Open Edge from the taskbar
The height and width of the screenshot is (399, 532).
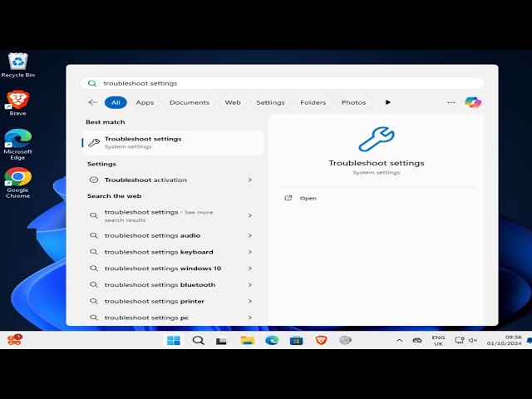pyautogui.click(x=272, y=340)
